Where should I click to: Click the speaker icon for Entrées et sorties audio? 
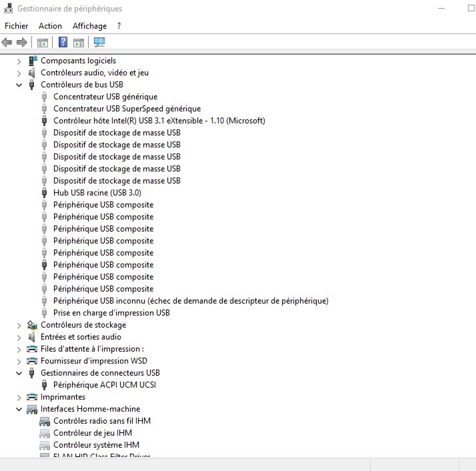coord(31,337)
